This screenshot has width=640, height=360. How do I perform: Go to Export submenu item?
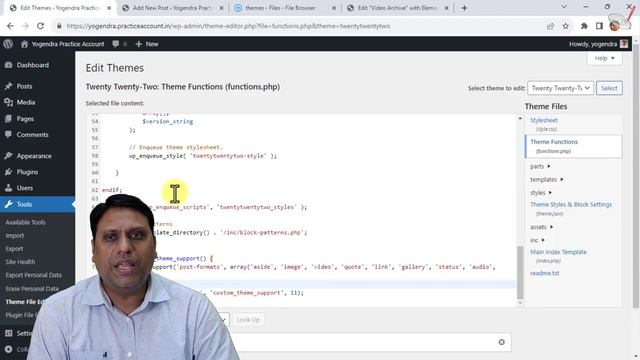14,249
